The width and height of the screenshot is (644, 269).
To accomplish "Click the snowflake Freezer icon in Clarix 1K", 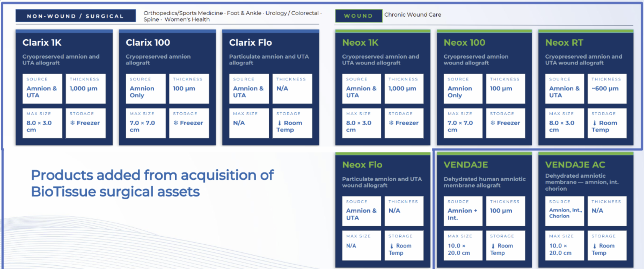I will 72,123.
